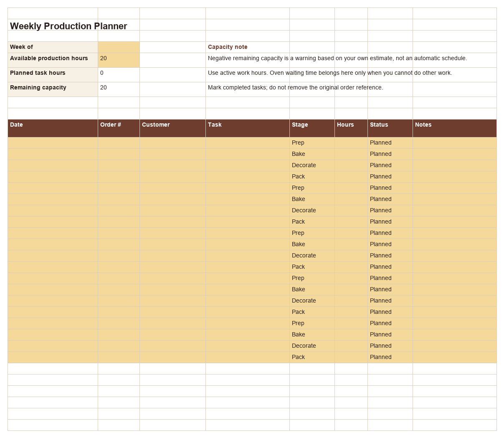
Task: Select the 'Use active work hours' note
Action: pyautogui.click(x=330, y=73)
